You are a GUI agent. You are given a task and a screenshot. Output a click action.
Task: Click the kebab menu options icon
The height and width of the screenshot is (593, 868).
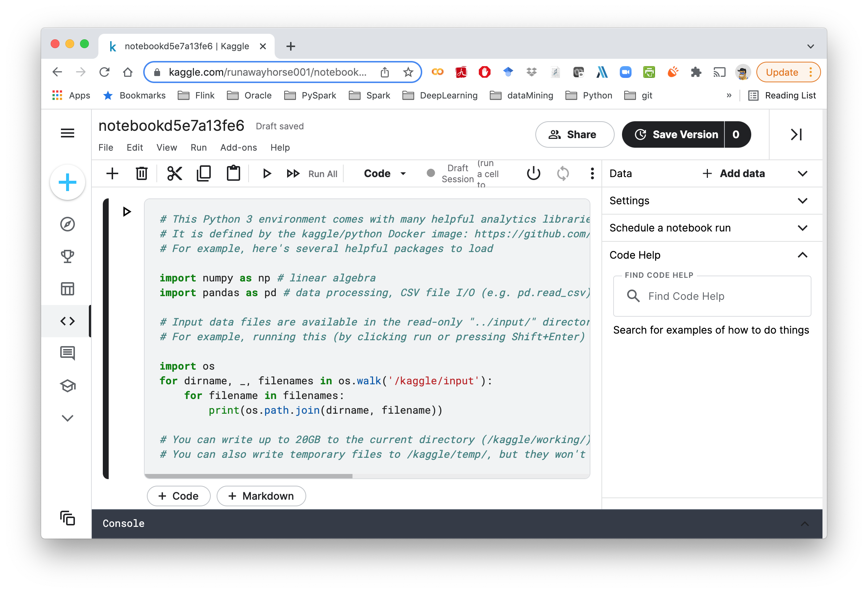pyautogui.click(x=592, y=174)
